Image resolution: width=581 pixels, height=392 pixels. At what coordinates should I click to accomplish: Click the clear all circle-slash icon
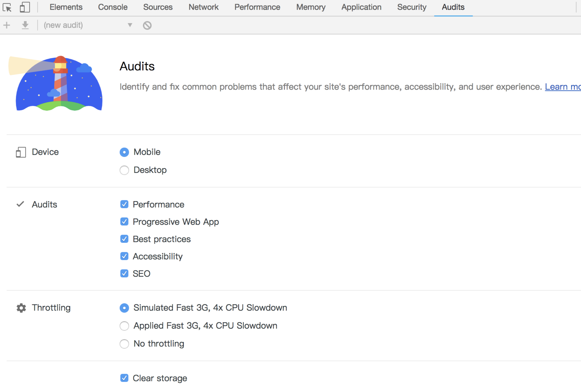(147, 25)
